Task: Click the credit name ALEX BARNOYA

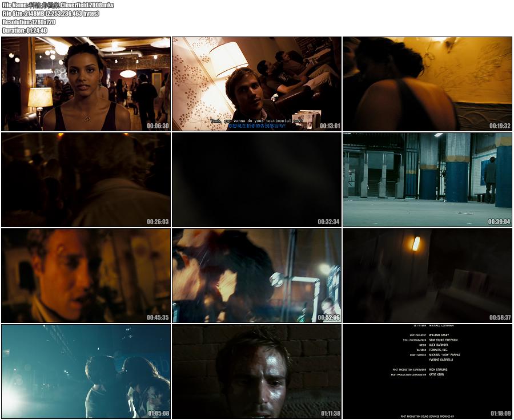Action: tap(439, 345)
